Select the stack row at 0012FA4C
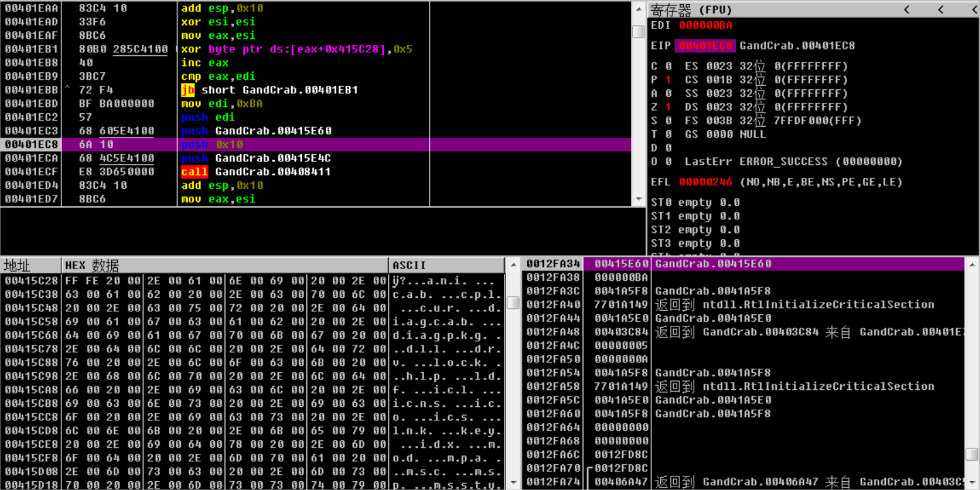This screenshot has height=490, width=980. coord(744,346)
